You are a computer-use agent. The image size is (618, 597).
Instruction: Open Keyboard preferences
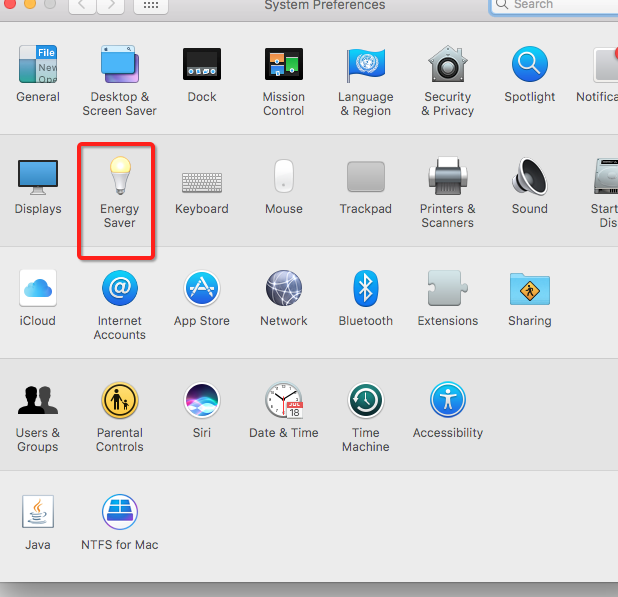(202, 192)
